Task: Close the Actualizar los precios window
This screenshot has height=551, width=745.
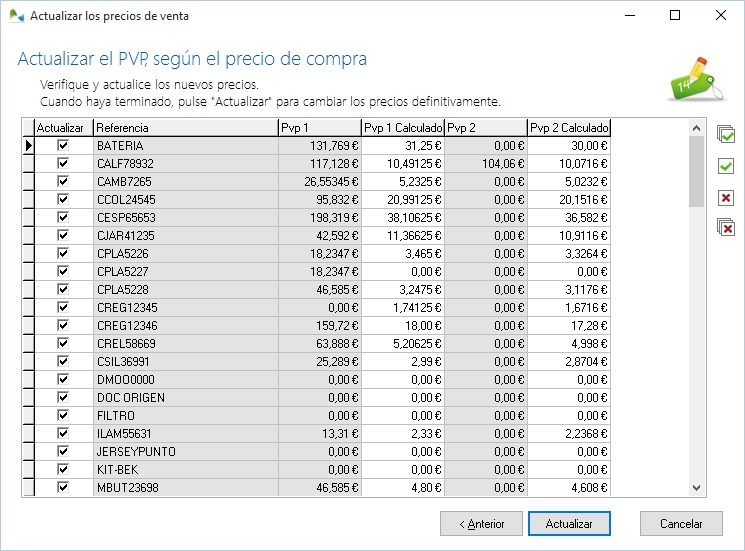Action: (721, 15)
